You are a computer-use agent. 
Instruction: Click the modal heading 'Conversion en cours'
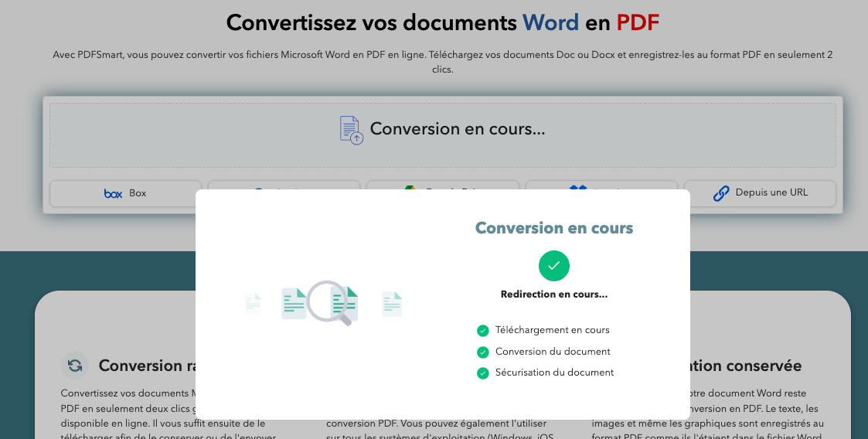point(553,228)
